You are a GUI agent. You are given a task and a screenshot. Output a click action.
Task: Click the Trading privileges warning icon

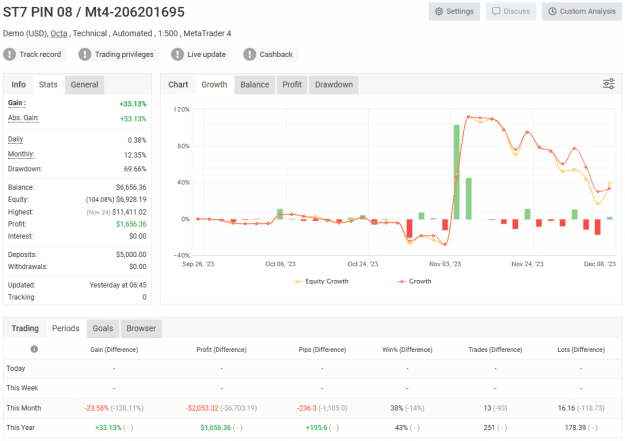85,54
